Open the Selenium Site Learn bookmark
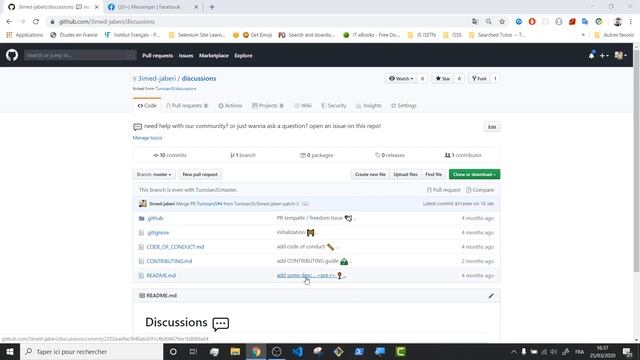640x360 pixels. point(197,35)
